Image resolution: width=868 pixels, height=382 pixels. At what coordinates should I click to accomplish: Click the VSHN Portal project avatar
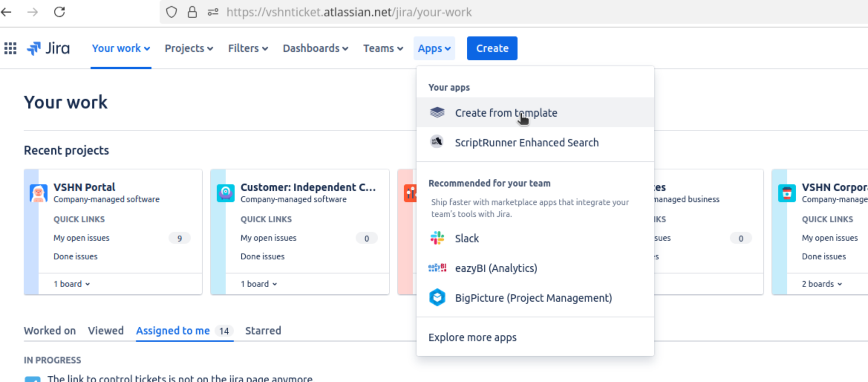click(39, 193)
